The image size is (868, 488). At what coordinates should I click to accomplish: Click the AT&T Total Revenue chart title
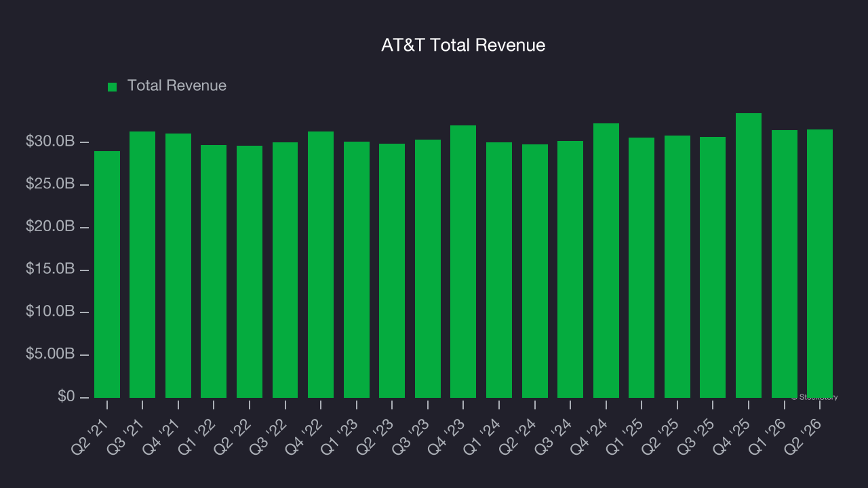463,45
